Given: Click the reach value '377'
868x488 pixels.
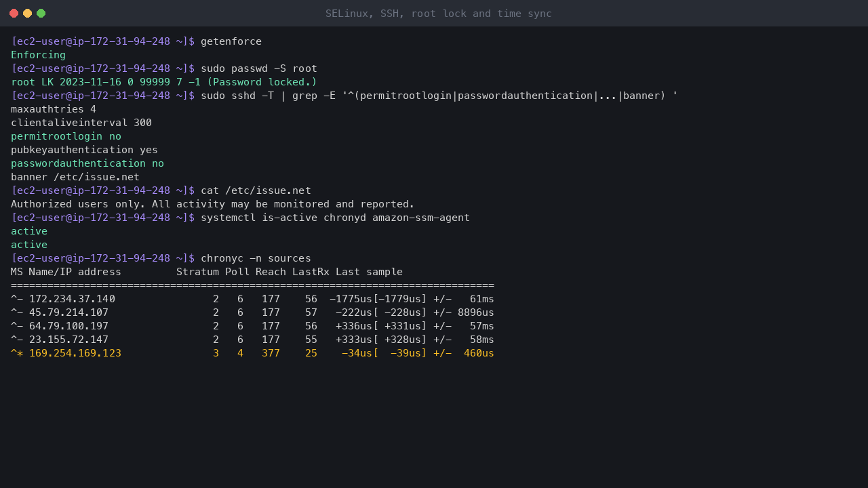Looking at the screenshot, I should [x=271, y=353].
